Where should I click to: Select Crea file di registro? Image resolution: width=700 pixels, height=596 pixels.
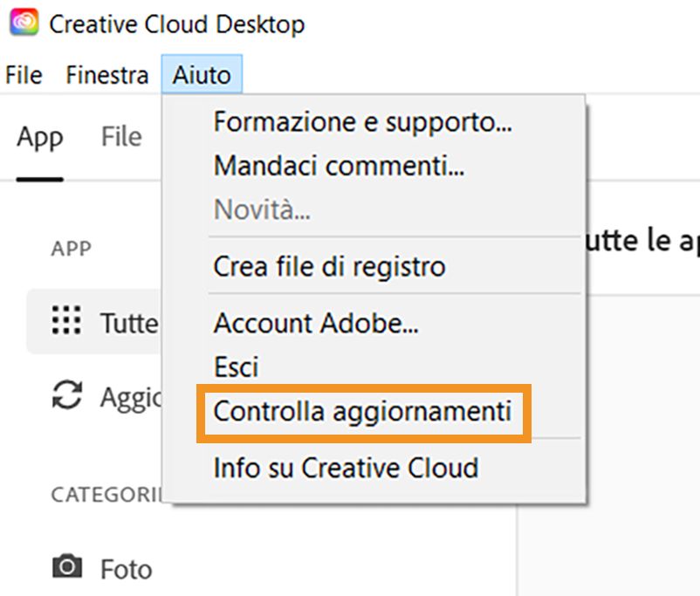(x=331, y=266)
